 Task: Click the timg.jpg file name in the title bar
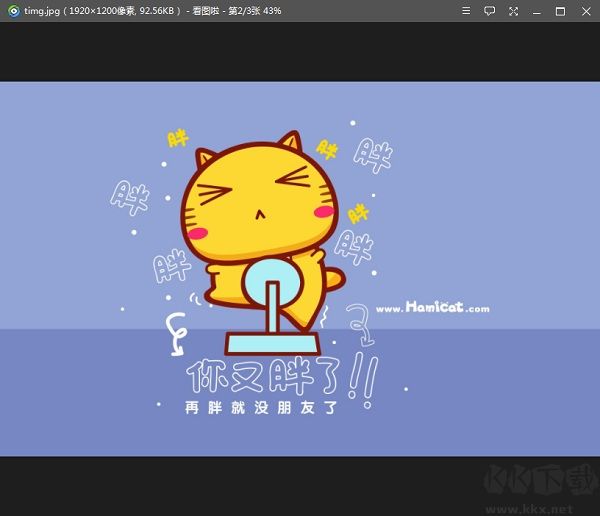click(x=42, y=11)
